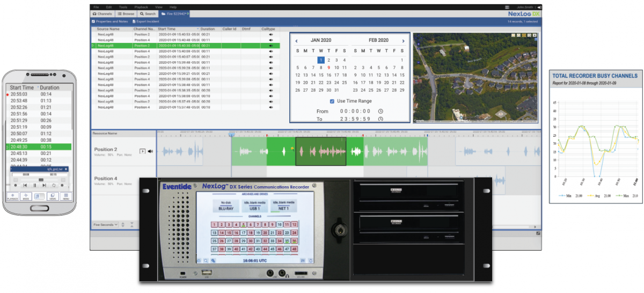Click the first record's calltype speaker icon
This screenshot has height=293, width=644.
tap(270, 34)
